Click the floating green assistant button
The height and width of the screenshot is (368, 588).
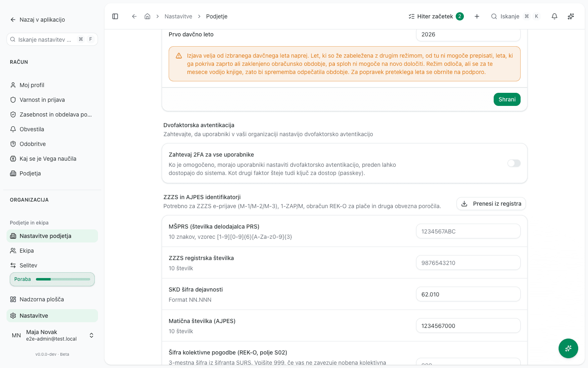tap(568, 348)
